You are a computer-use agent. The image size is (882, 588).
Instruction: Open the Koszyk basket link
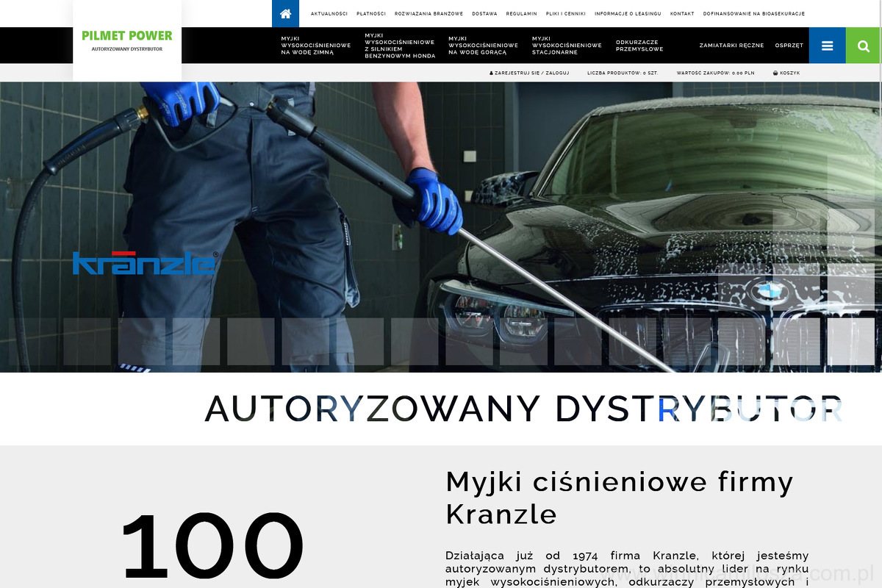pyautogui.click(x=786, y=73)
